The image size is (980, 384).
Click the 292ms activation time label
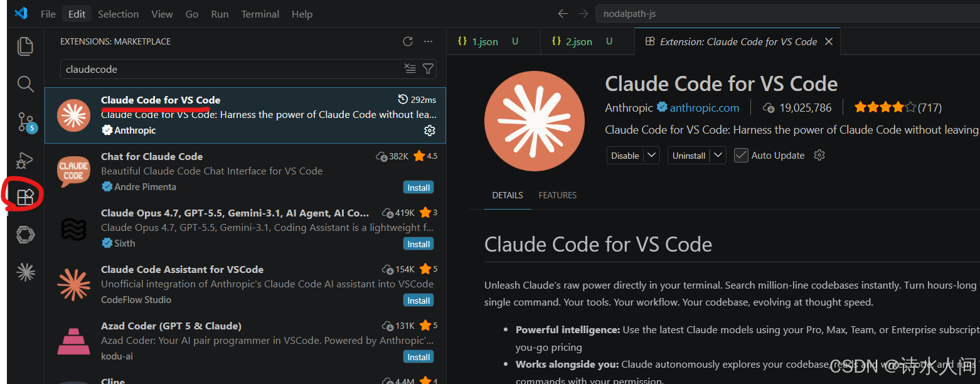pyautogui.click(x=417, y=100)
